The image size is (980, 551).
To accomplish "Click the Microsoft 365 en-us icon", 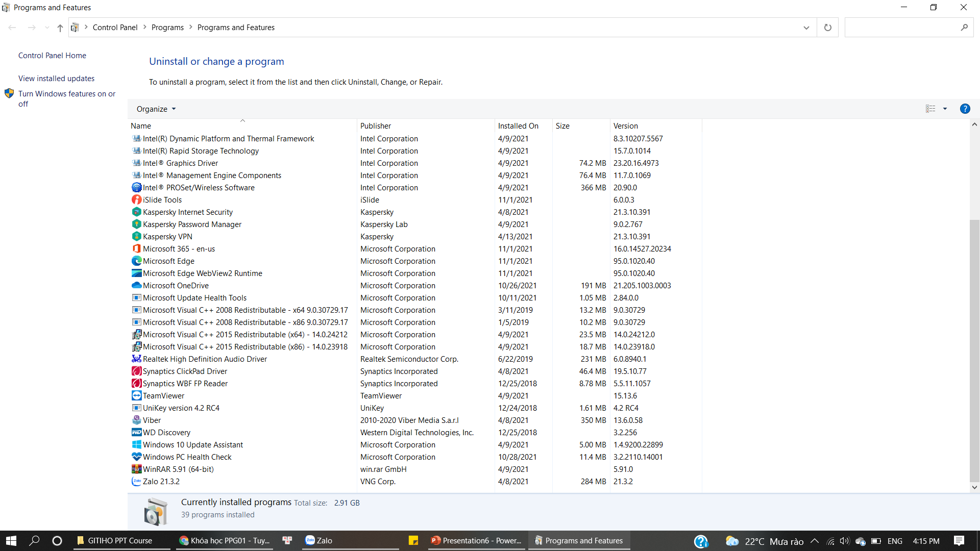I will pyautogui.click(x=136, y=248).
